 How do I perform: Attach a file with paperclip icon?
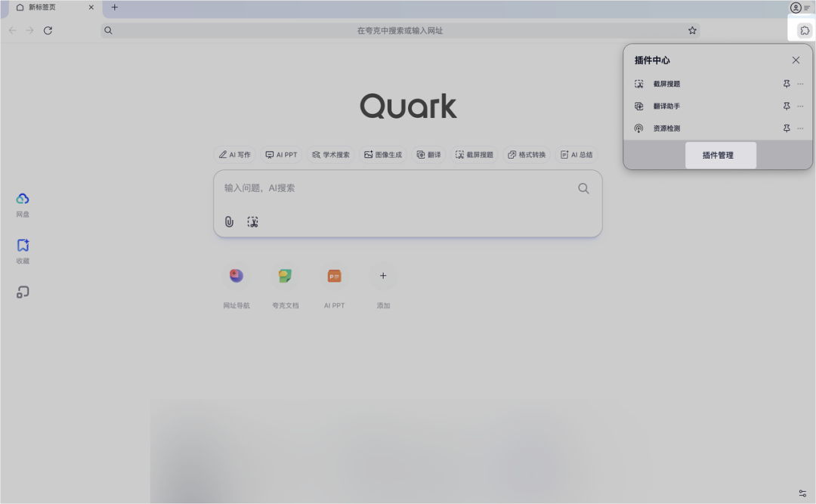[229, 222]
